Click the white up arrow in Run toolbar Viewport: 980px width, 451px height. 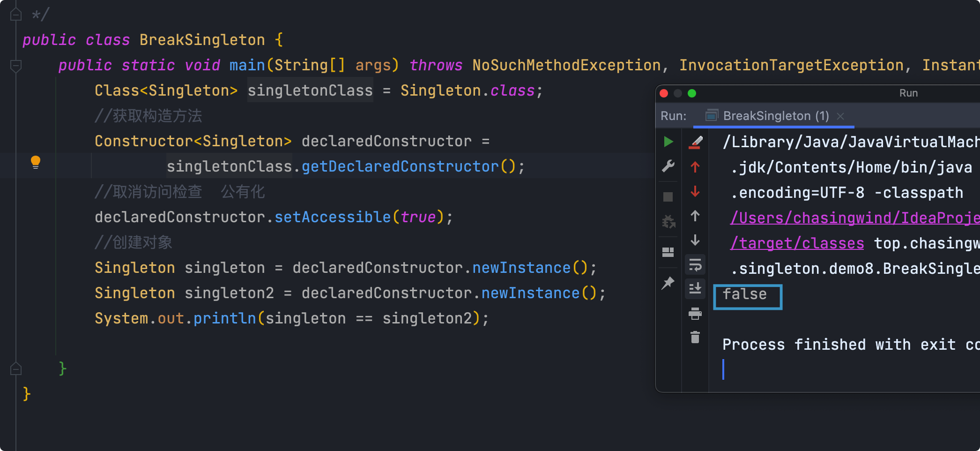point(695,216)
